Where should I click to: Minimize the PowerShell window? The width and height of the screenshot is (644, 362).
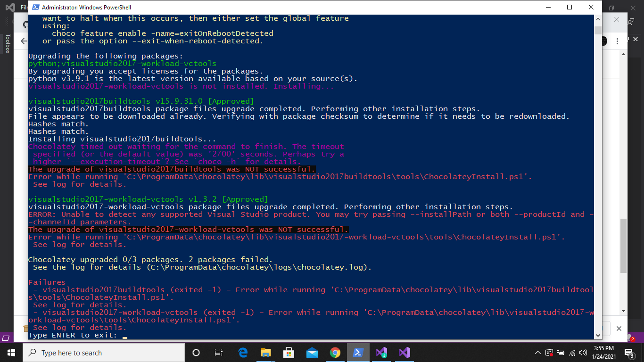[548, 7]
